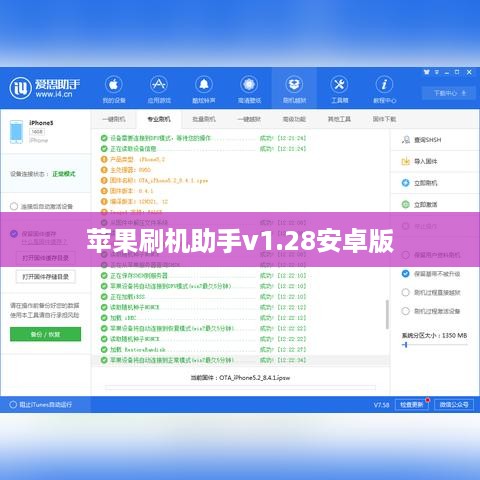Switch to the 其他工具 tab
This screenshot has width=480, height=480.
tap(339, 119)
